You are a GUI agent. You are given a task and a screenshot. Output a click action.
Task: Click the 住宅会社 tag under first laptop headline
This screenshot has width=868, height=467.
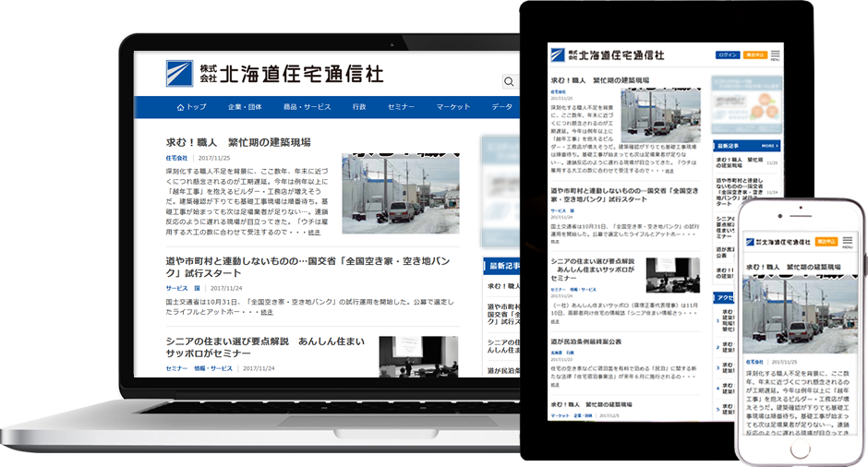coord(176,158)
